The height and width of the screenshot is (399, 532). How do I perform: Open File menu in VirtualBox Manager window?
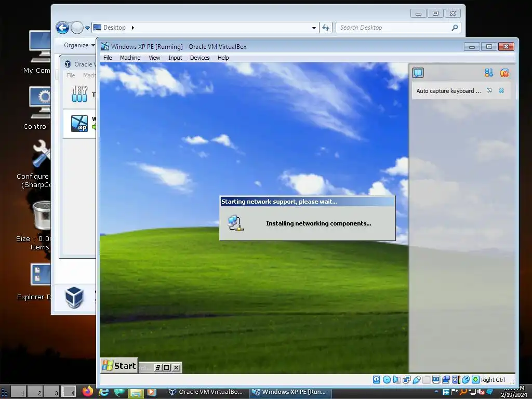pyautogui.click(x=71, y=75)
